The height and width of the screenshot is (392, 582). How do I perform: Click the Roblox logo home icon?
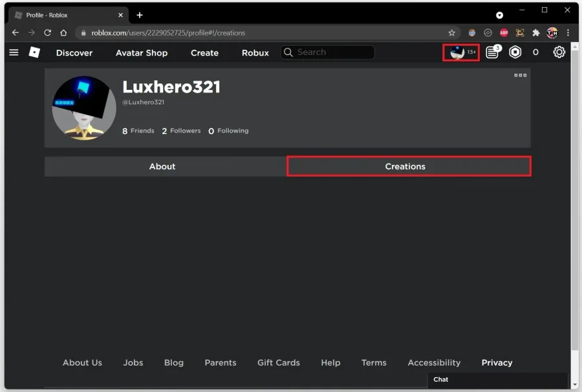click(34, 52)
